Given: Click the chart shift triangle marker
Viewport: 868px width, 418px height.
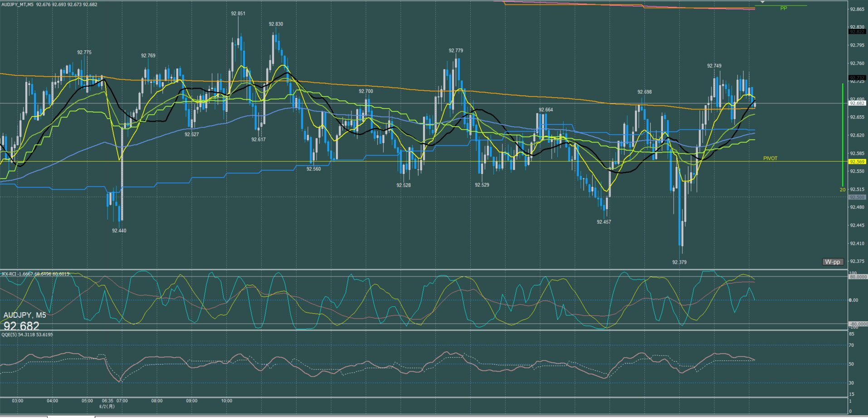Looking at the screenshot, I should (762, 2).
